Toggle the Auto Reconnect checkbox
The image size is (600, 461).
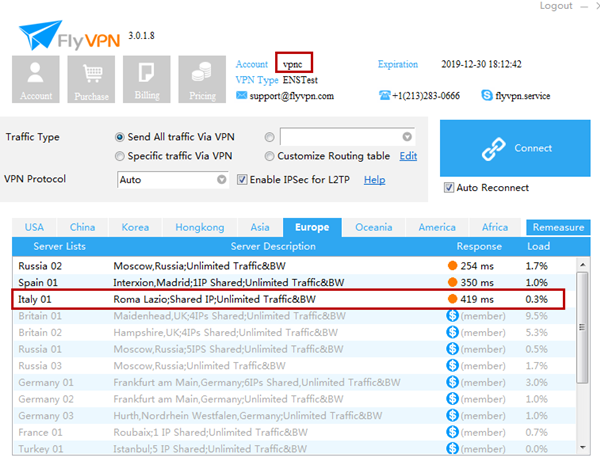(x=448, y=187)
